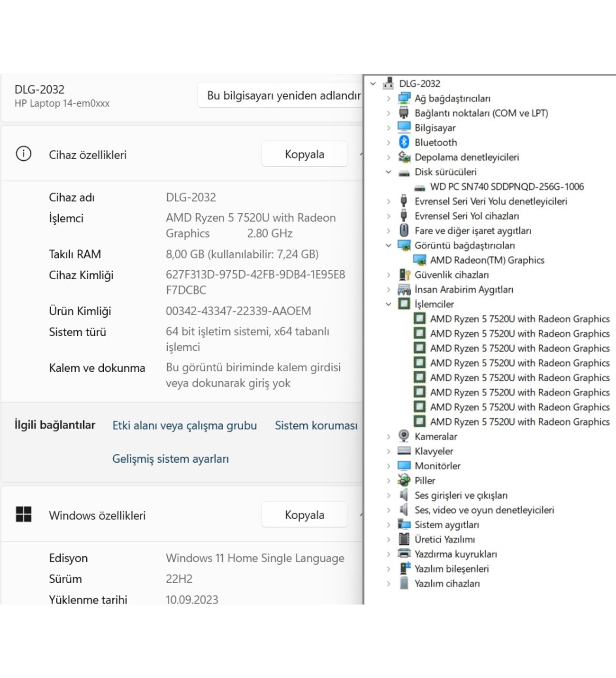Click the Windows logo beside Windows özellikleri
This screenshot has height=678, width=616.
tap(24, 514)
